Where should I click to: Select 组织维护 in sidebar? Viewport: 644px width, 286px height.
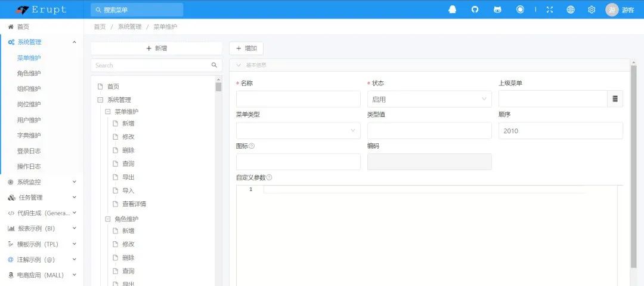point(29,89)
